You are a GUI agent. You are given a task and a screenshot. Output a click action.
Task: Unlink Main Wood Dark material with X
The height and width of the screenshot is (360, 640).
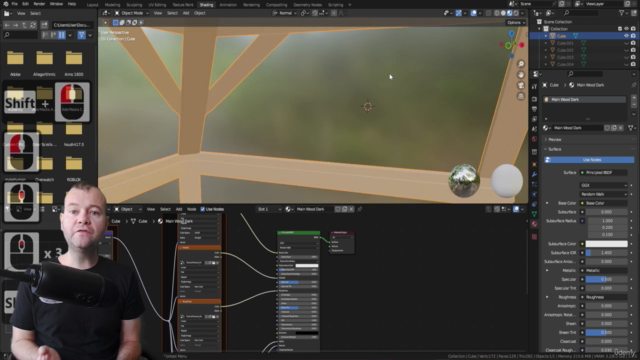(621, 128)
